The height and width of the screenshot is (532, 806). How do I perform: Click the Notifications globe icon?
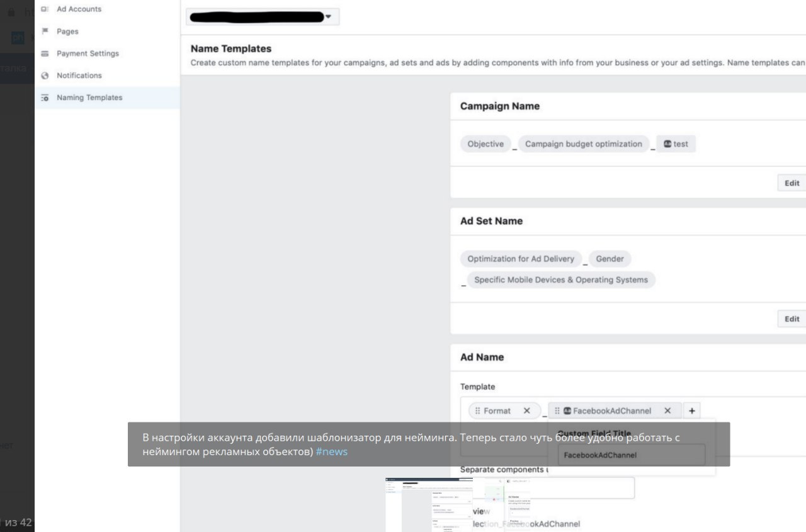[x=45, y=76]
